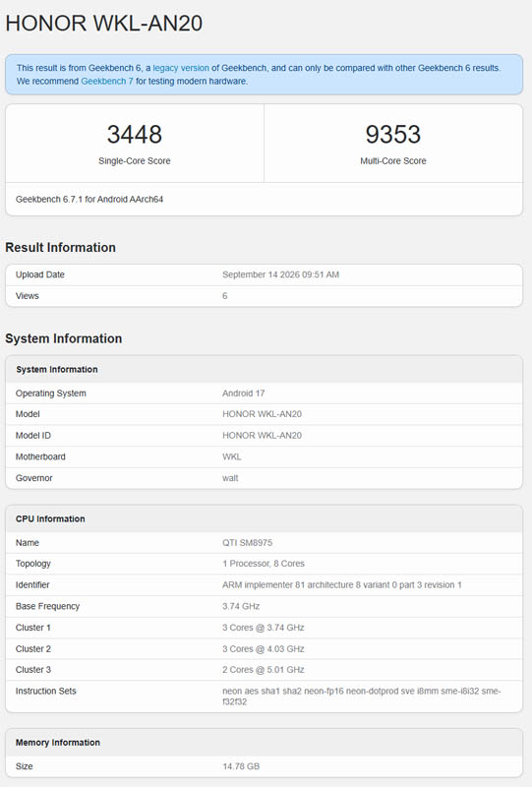Click the 'Operating System' label
Image resolution: width=532 pixels, height=787 pixels.
[x=51, y=393]
